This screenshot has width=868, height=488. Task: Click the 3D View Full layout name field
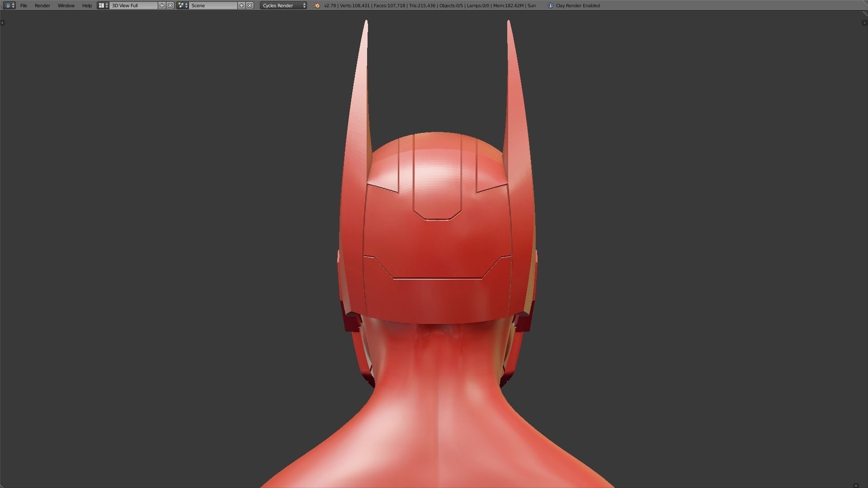pos(133,5)
